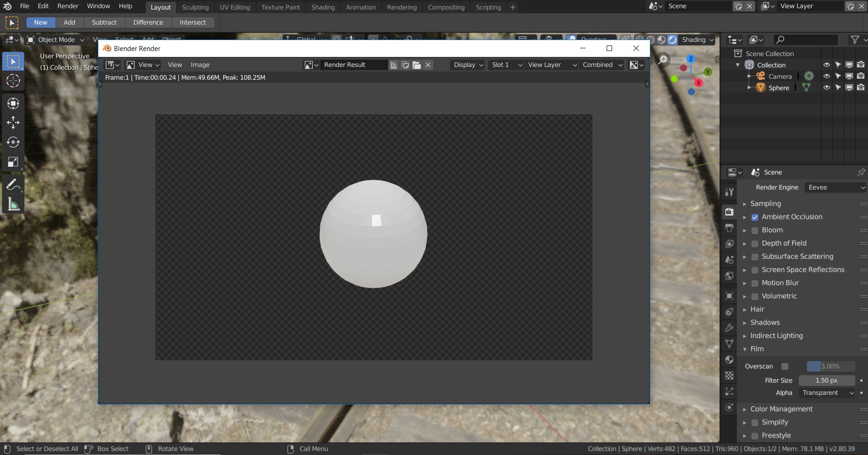The height and width of the screenshot is (455, 868).
Task: Enable the Depth of Field checkbox
Action: pos(755,244)
